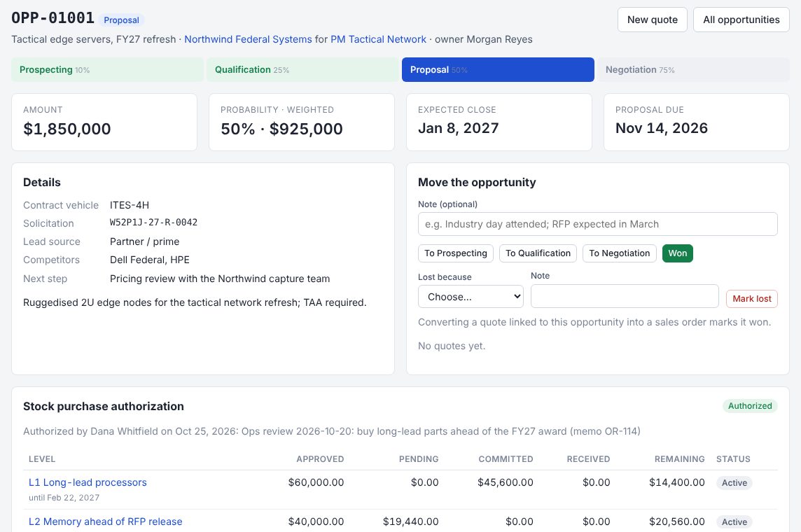801x532 pixels.
Task: Click the Authorized status badge
Action: (749, 406)
